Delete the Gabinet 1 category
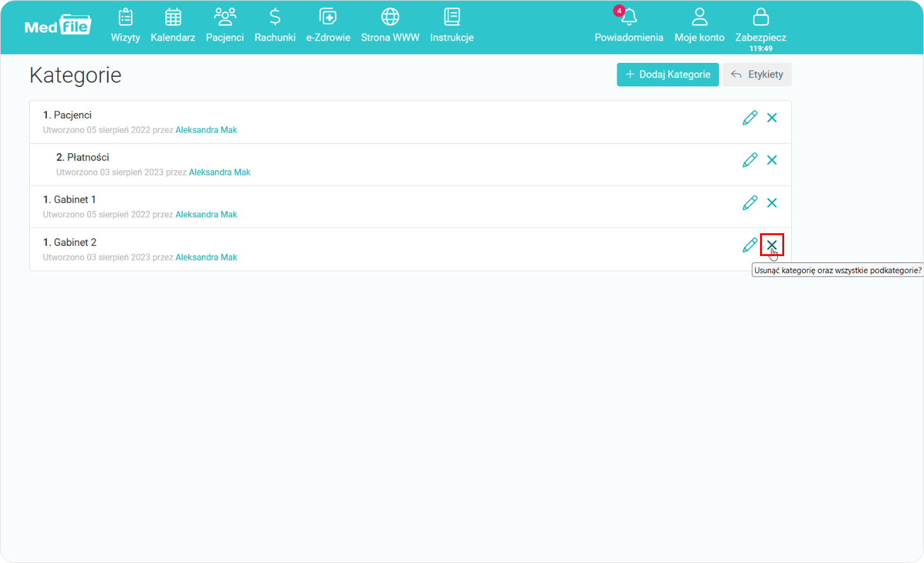The width and height of the screenshot is (924, 563). [772, 203]
